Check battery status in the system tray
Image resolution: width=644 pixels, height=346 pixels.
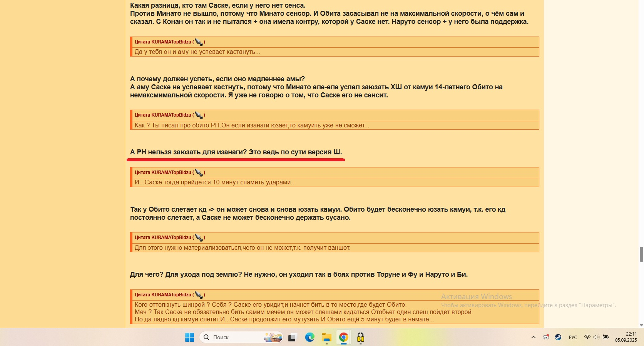coord(606,337)
